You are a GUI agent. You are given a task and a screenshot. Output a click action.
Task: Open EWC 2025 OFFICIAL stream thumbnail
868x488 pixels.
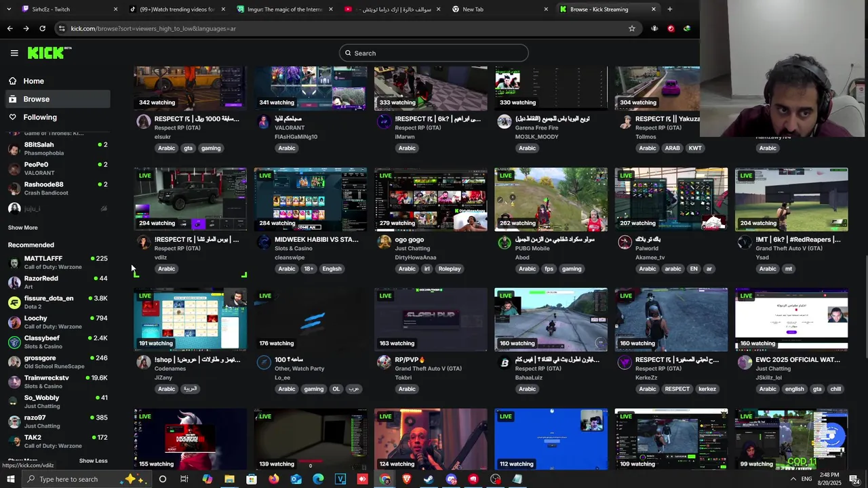(791, 320)
